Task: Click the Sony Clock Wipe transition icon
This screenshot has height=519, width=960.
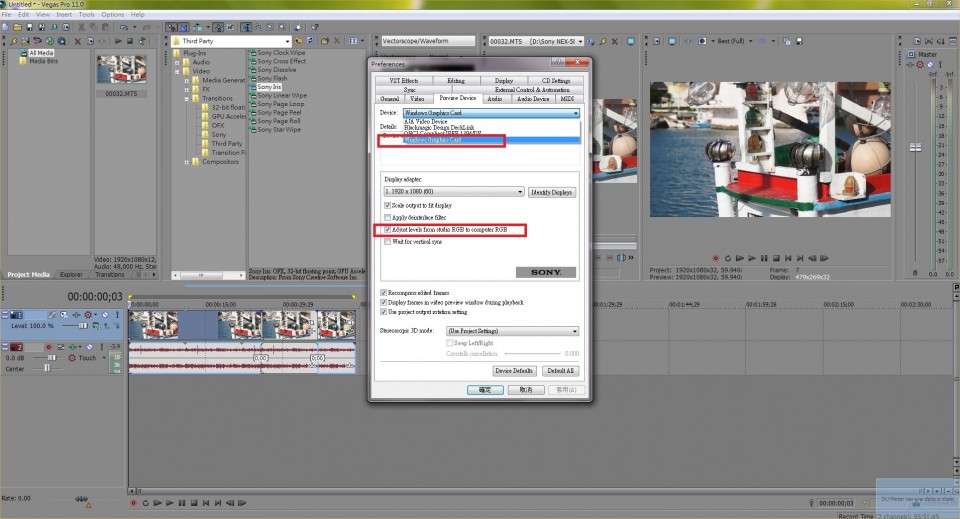Action: click(x=252, y=52)
